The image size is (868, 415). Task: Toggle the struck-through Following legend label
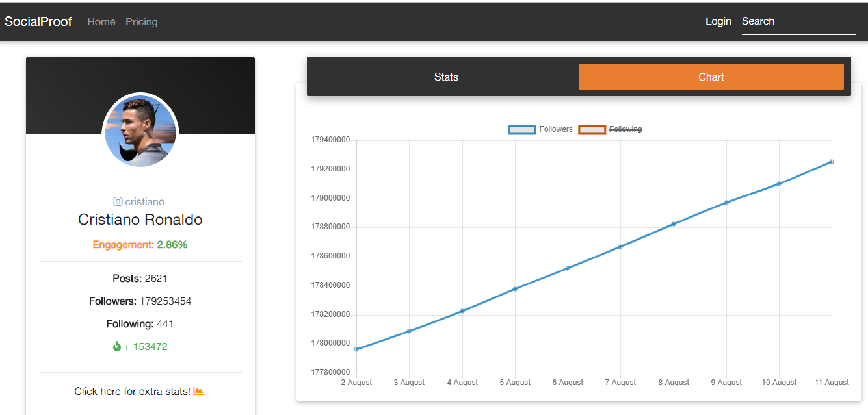click(625, 129)
